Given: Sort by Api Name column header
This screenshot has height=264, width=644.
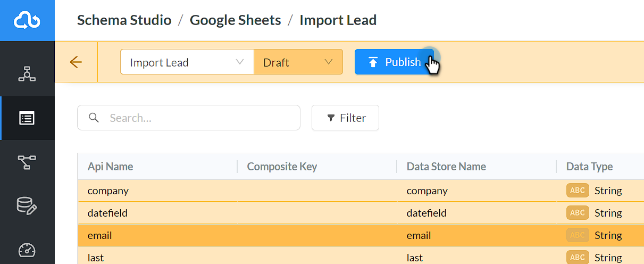Looking at the screenshot, I should point(110,167).
